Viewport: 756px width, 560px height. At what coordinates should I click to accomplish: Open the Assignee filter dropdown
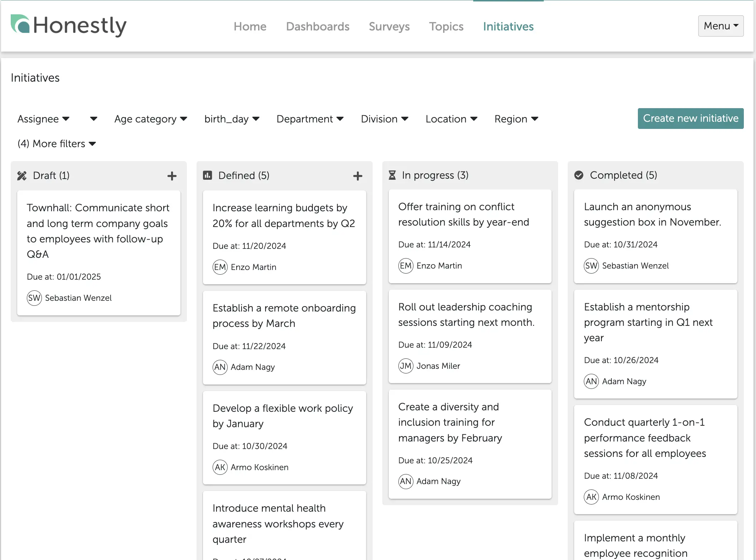[x=43, y=119]
